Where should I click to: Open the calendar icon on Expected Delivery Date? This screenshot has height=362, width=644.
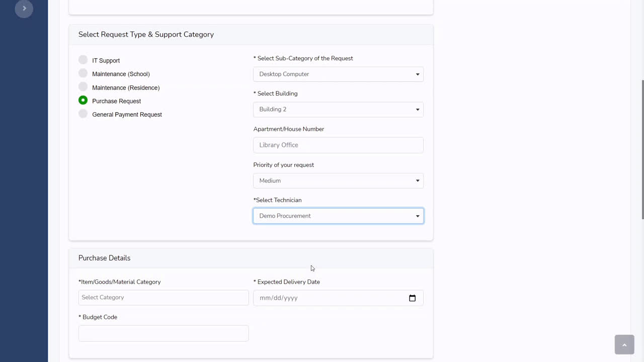[413, 298]
